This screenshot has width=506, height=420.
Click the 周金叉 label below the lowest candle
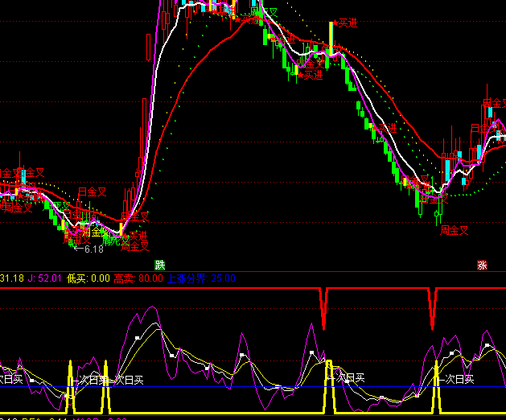454,230
